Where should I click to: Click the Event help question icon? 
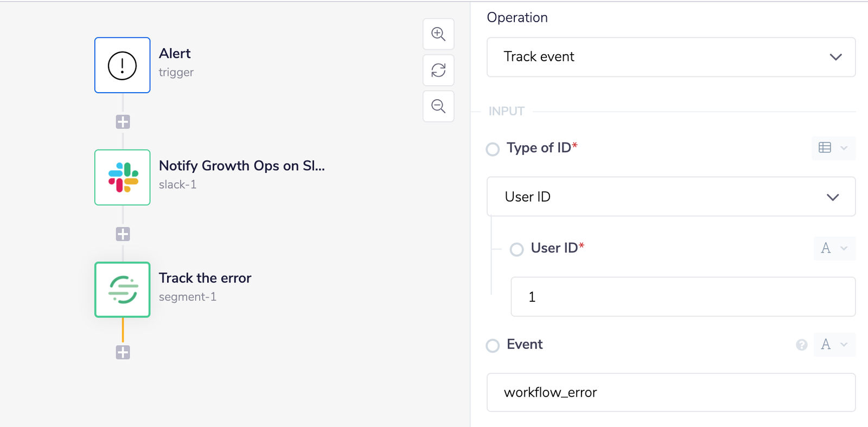tap(802, 345)
